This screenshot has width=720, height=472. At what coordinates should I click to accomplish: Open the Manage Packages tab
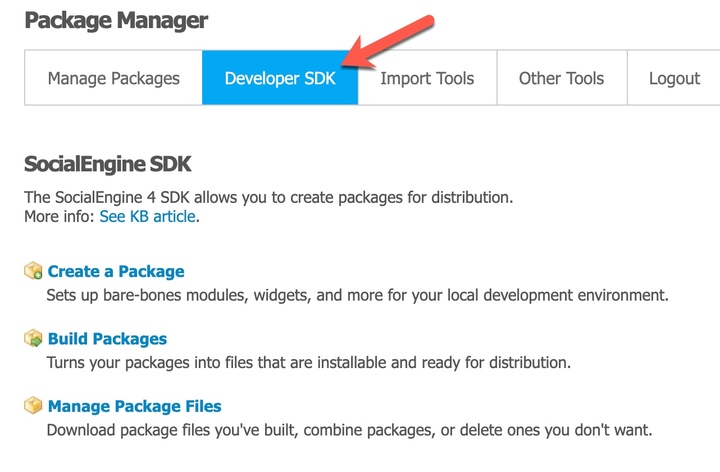pyautogui.click(x=113, y=78)
